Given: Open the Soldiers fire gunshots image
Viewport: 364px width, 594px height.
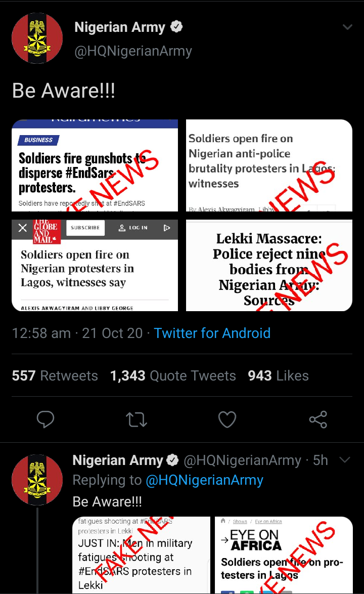Looking at the screenshot, I should point(95,165).
